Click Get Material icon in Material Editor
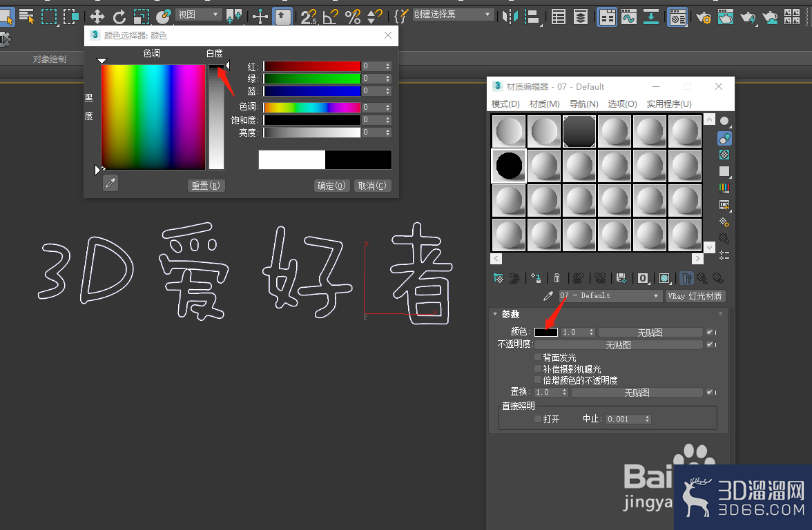 (x=499, y=279)
